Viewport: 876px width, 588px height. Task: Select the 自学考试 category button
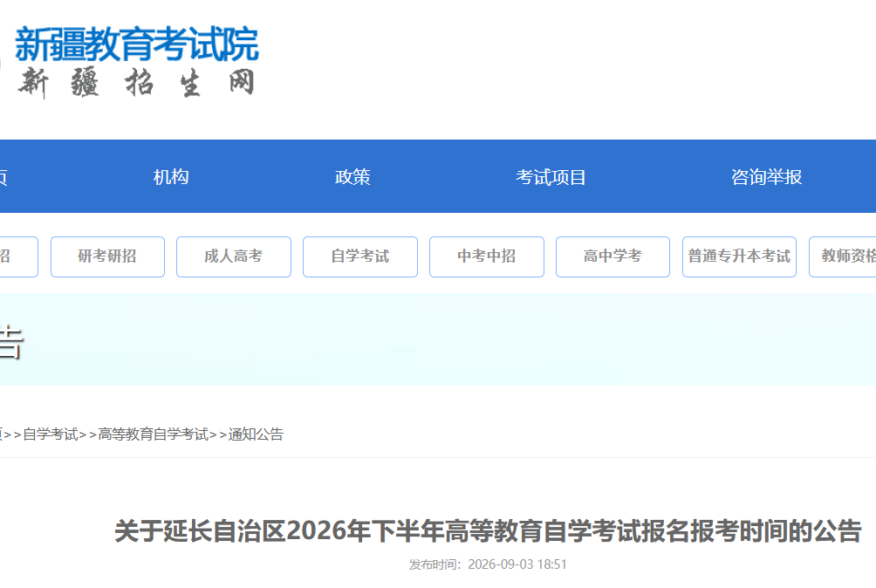tap(360, 256)
